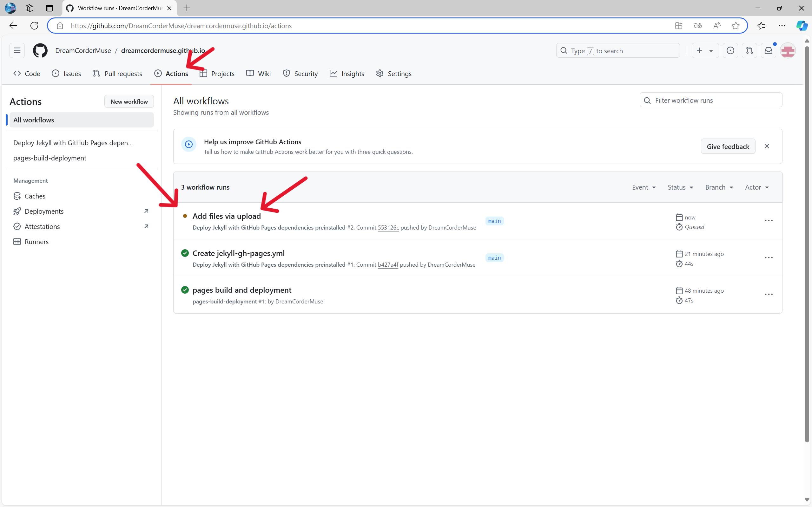Open the pages build and deployment run
Viewport: 812px width, 507px height.
click(x=242, y=290)
